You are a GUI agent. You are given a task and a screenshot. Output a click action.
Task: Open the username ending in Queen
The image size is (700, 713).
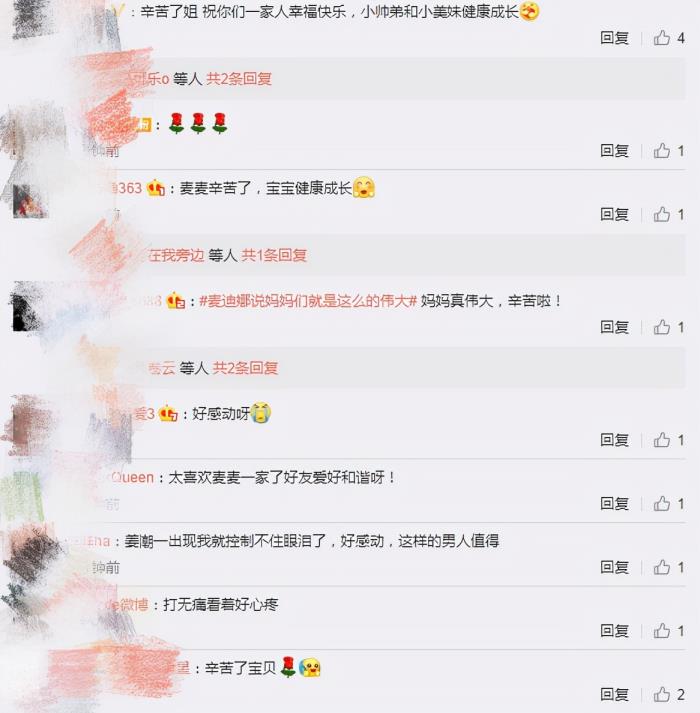[x=132, y=477]
